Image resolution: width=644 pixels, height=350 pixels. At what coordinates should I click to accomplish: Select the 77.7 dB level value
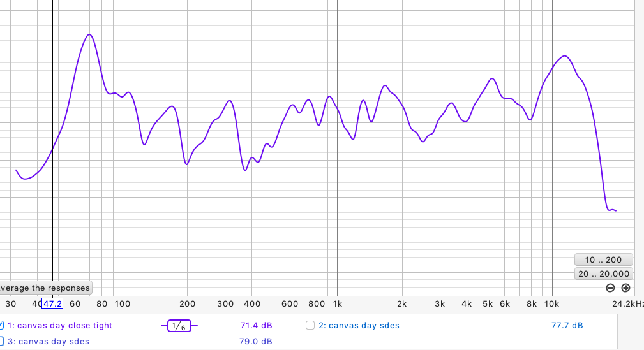[567, 325]
